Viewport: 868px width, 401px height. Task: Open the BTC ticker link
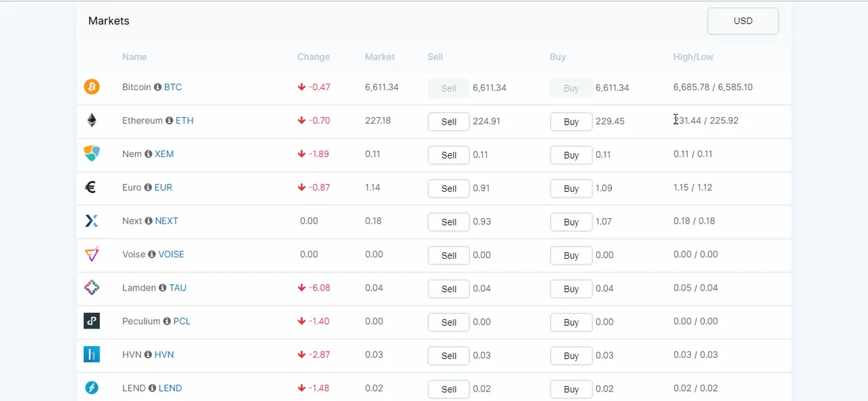[x=173, y=87]
